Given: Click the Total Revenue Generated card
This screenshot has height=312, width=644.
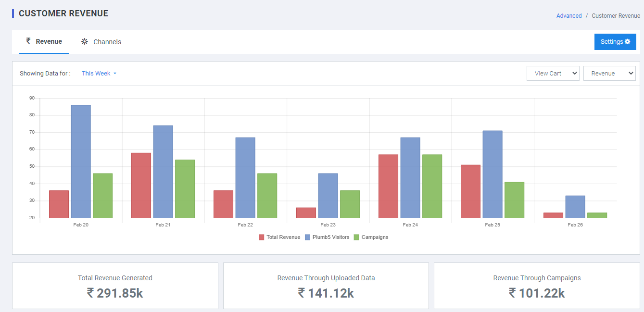Looking at the screenshot, I should (115, 286).
